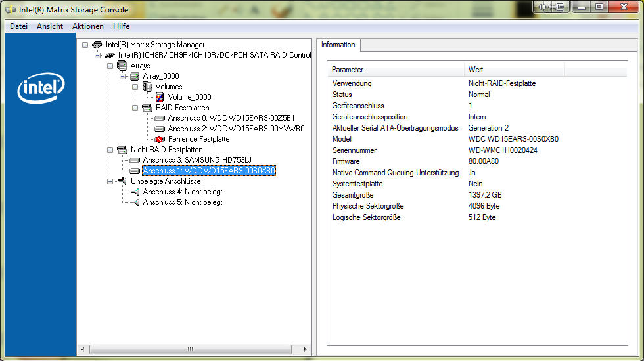
Task: Select Anschluss 2: WDC WD15EARS-00MVWB0
Action: [236, 129]
